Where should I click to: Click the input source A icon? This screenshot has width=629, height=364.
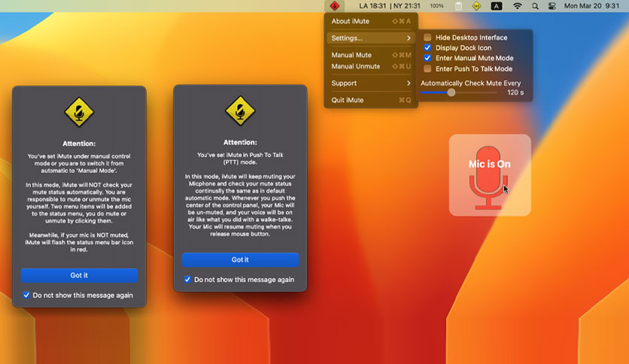pyautogui.click(x=497, y=6)
